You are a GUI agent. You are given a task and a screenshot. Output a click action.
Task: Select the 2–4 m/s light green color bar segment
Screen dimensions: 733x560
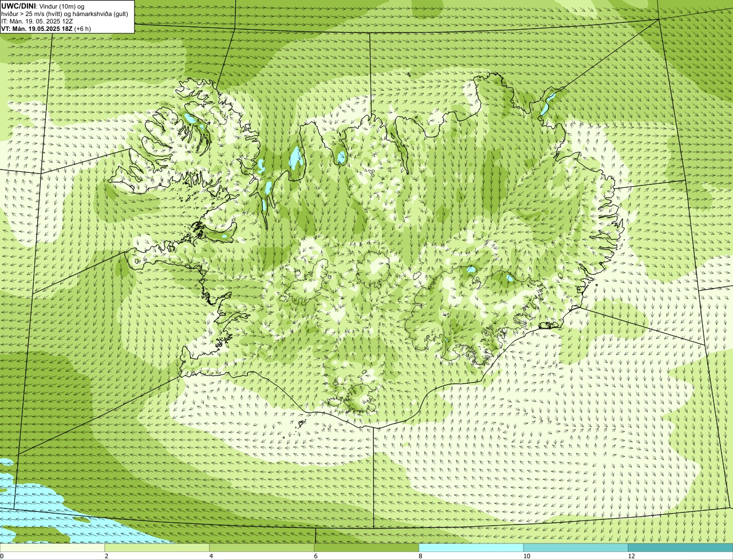pos(157,548)
